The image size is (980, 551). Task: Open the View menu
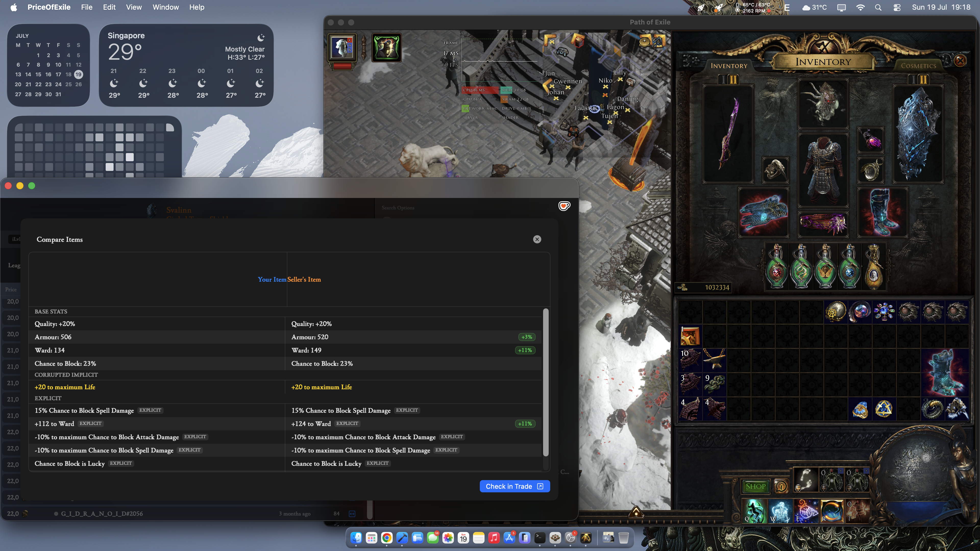pyautogui.click(x=134, y=7)
